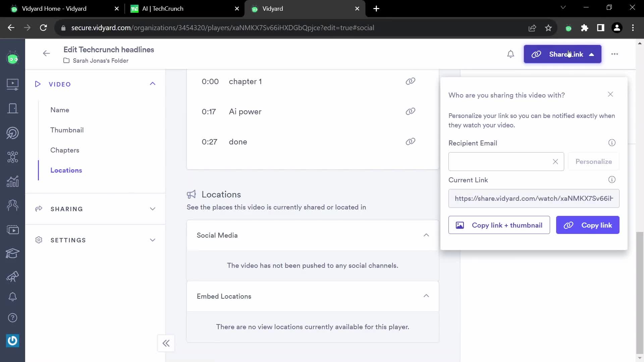
Task: Show info for Recipient Email
Action: 612,143
